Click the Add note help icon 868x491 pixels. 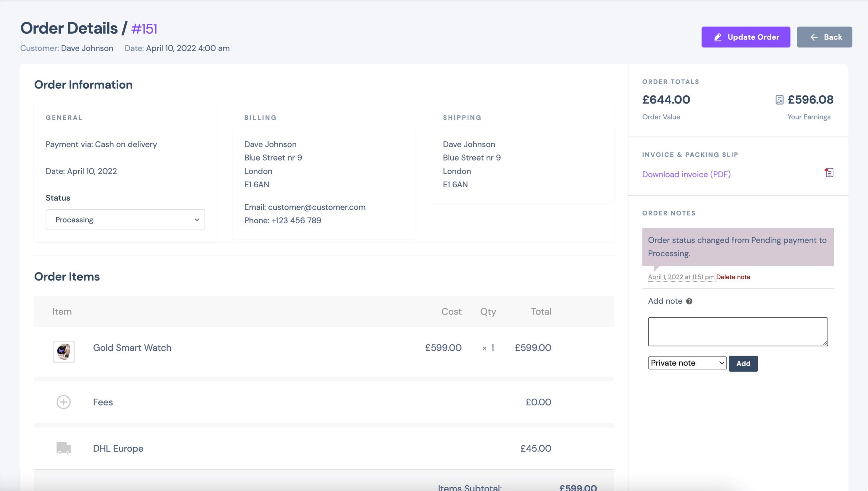point(689,301)
